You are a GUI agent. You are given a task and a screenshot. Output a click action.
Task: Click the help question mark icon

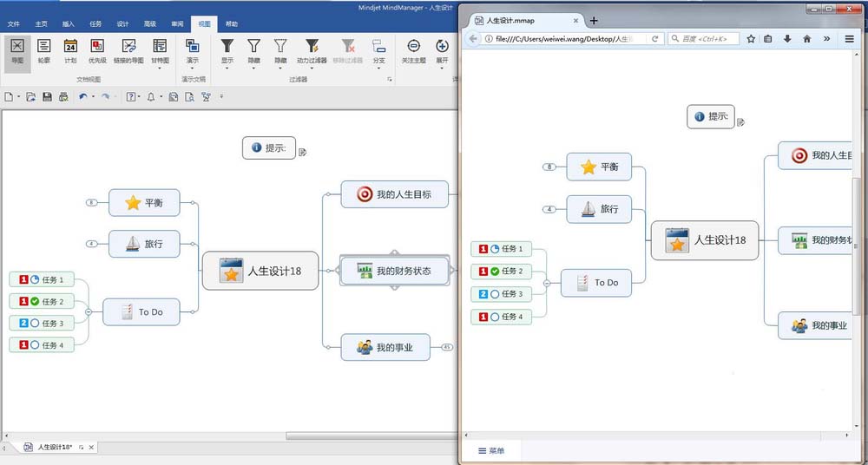coord(131,97)
